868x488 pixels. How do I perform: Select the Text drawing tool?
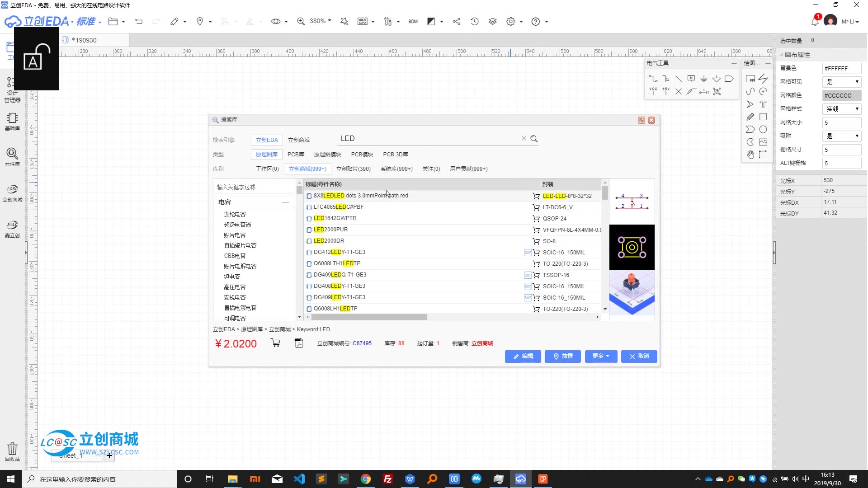(x=763, y=104)
